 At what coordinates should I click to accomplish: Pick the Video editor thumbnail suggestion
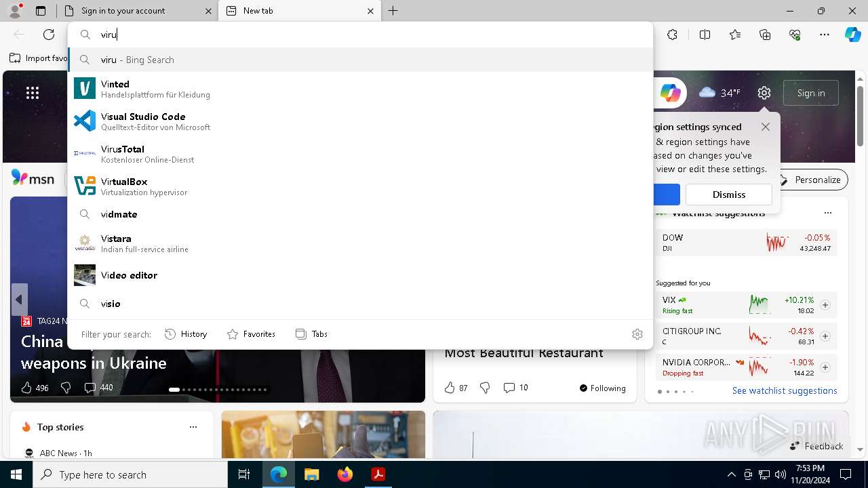pos(85,275)
